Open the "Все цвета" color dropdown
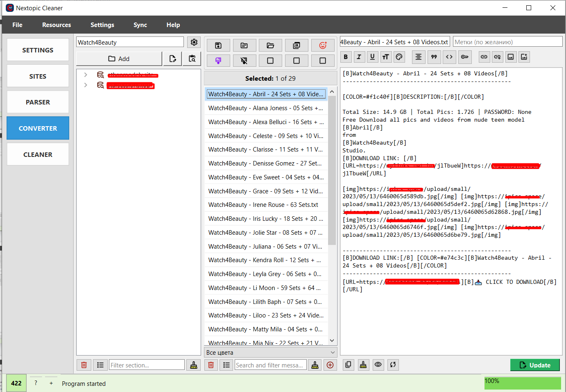The width and height of the screenshot is (566, 392). click(270, 352)
